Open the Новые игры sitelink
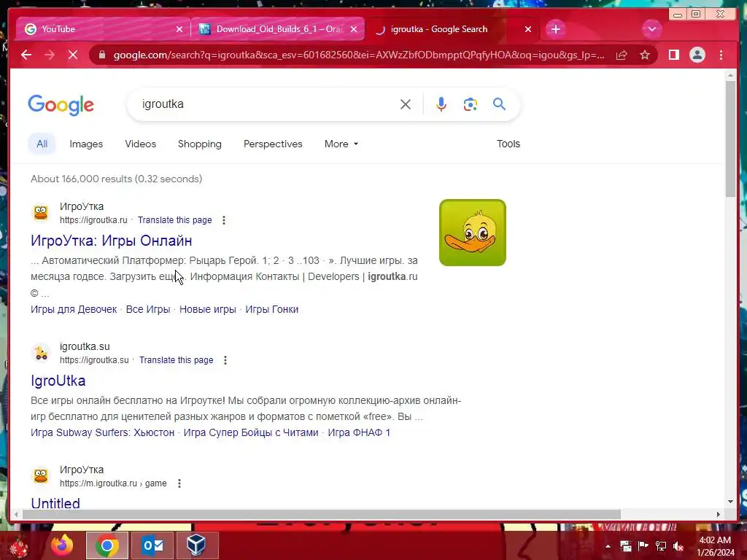Viewport: 747px width, 560px height. click(208, 309)
